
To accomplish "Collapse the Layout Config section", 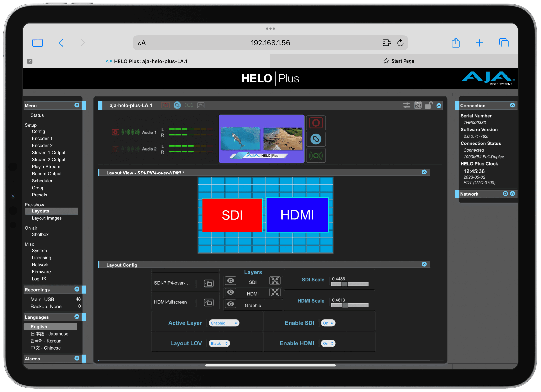I will [424, 264].
